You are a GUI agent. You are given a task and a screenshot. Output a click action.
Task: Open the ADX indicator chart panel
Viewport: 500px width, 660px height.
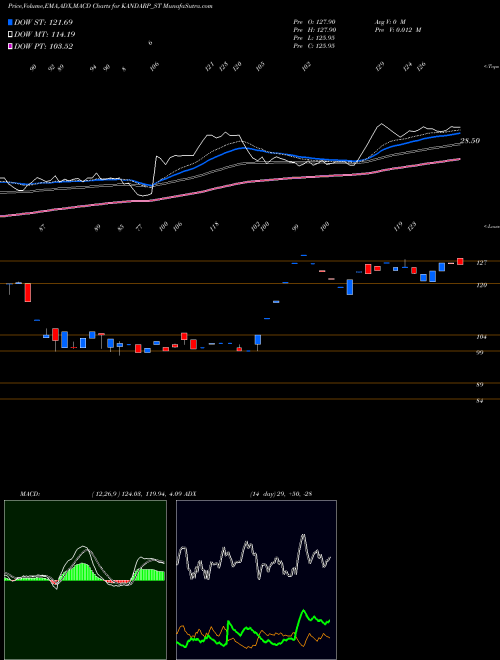(x=256, y=580)
